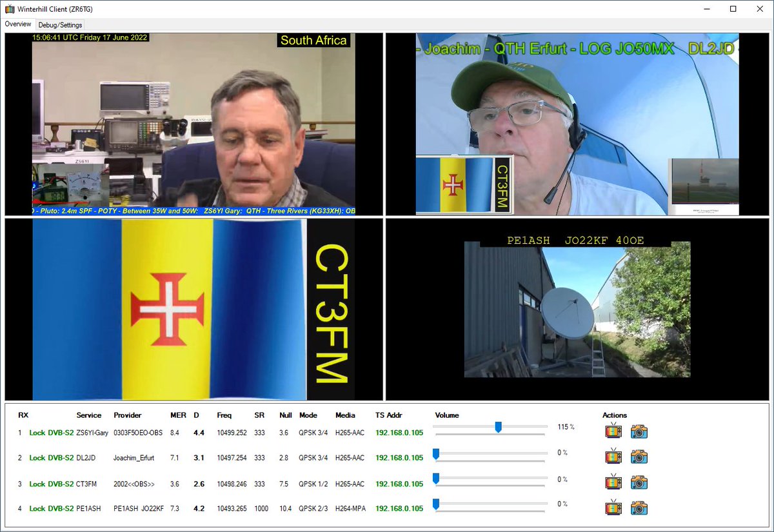774x532 pixels.
Task: Open the TV viewer for RX 4 PE1ASH
Action: point(613,507)
